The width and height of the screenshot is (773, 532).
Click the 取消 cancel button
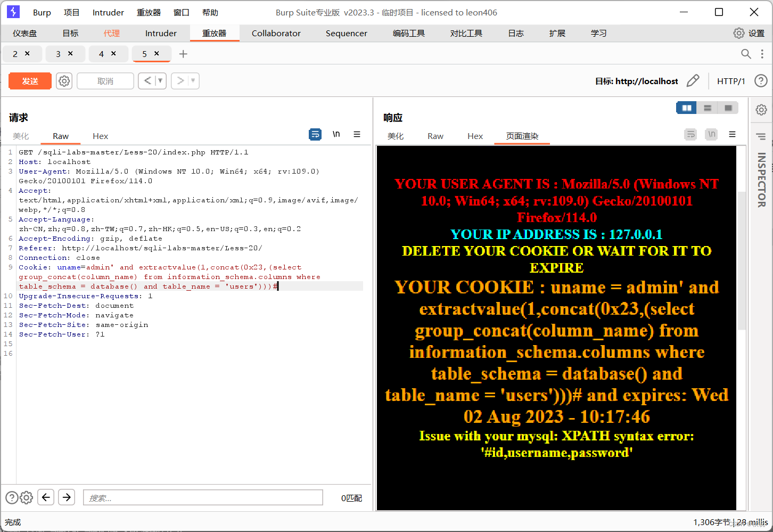coord(105,81)
